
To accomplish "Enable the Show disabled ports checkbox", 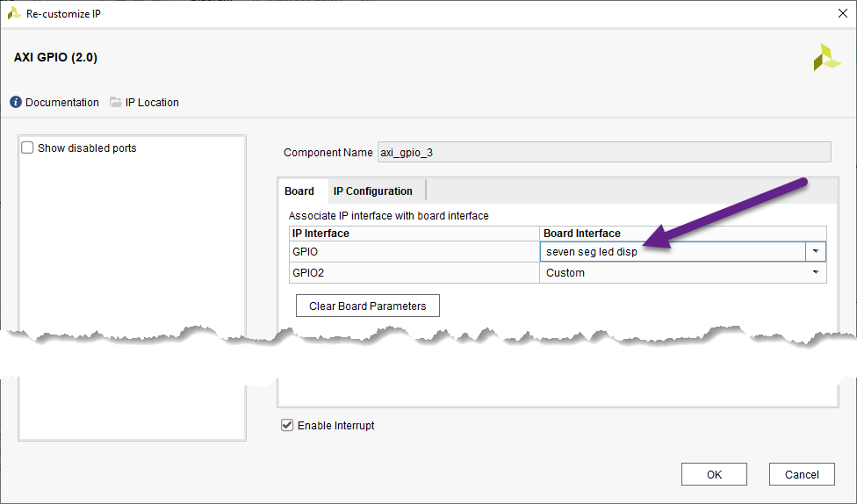I will click(27, 148).
